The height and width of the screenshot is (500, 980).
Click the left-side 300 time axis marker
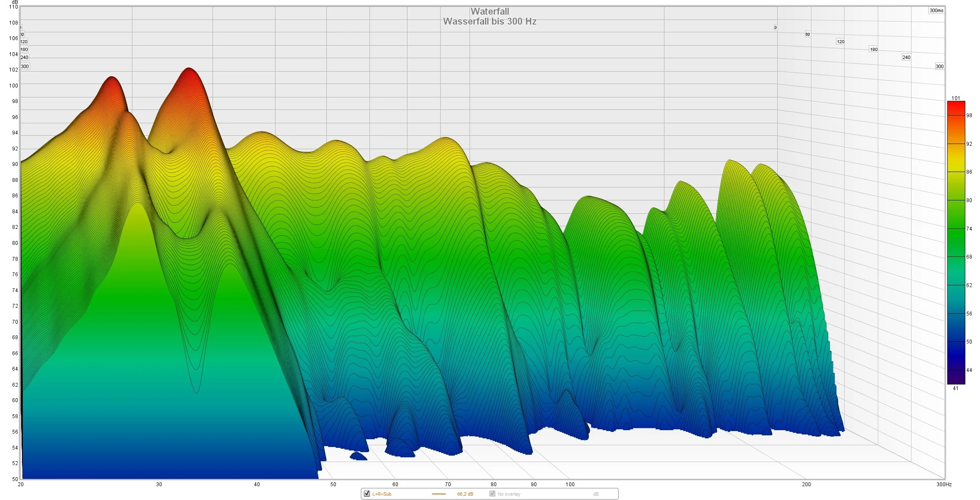(25, 66)
